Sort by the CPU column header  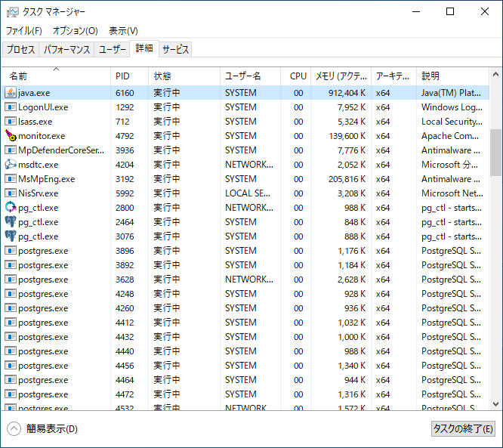[x=295, y=76]
